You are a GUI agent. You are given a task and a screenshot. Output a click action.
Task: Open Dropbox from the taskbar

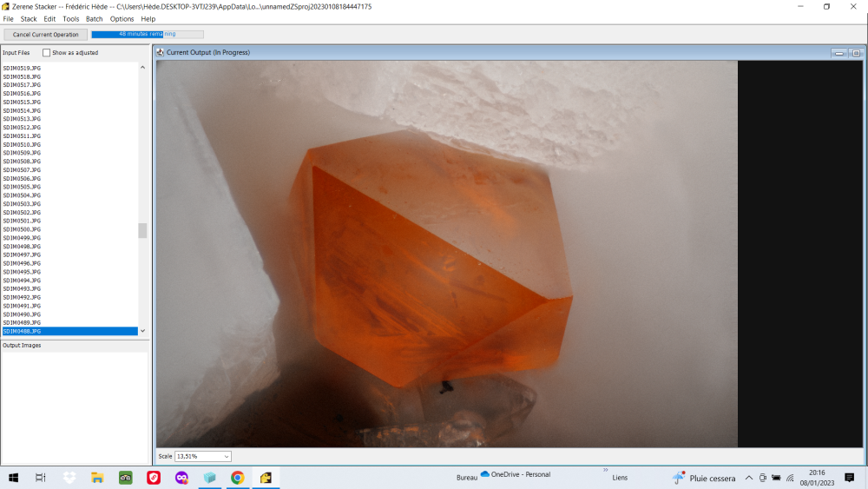[69, 478]
